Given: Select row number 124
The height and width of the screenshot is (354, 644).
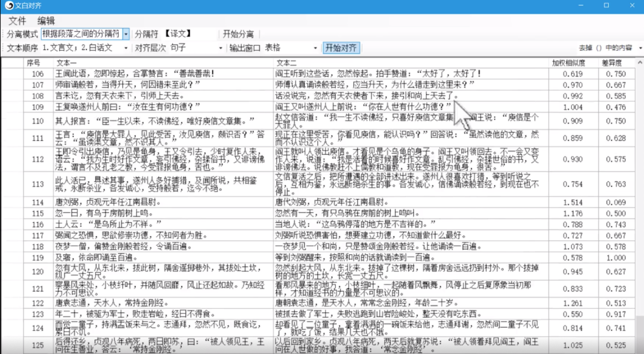Looking at the screenshot, I should point(38,328).
